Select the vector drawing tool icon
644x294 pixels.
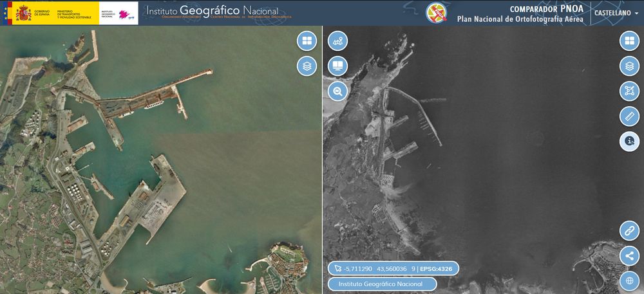(x=629, y=91)
